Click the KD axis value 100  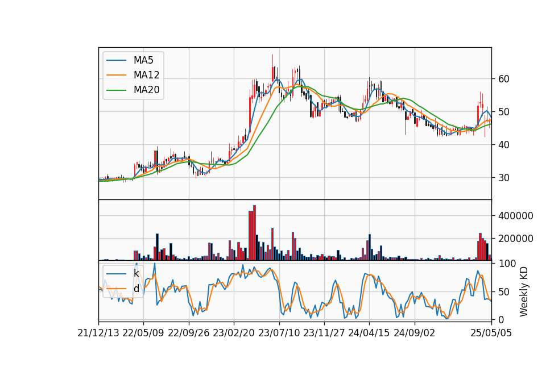(x=508, y=264)
